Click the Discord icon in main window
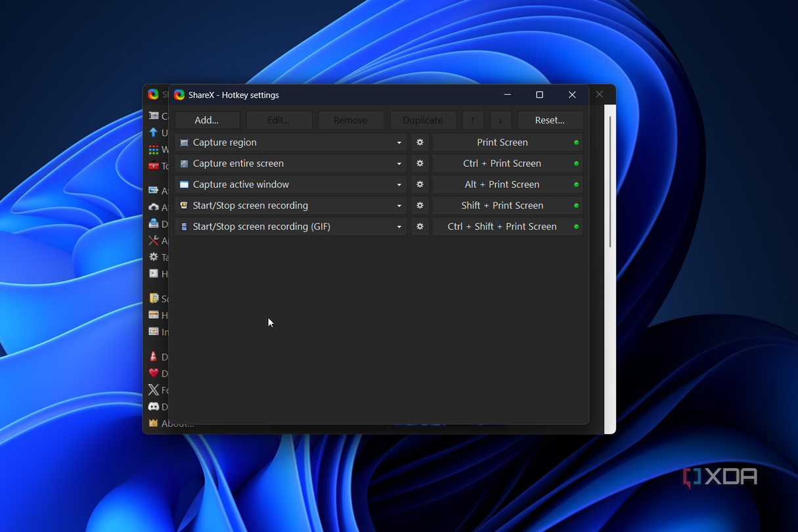 154,407
